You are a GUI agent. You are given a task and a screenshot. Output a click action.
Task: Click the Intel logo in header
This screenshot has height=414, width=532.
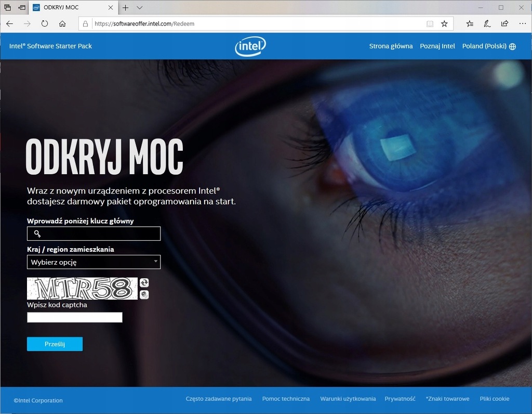(250, 46)
